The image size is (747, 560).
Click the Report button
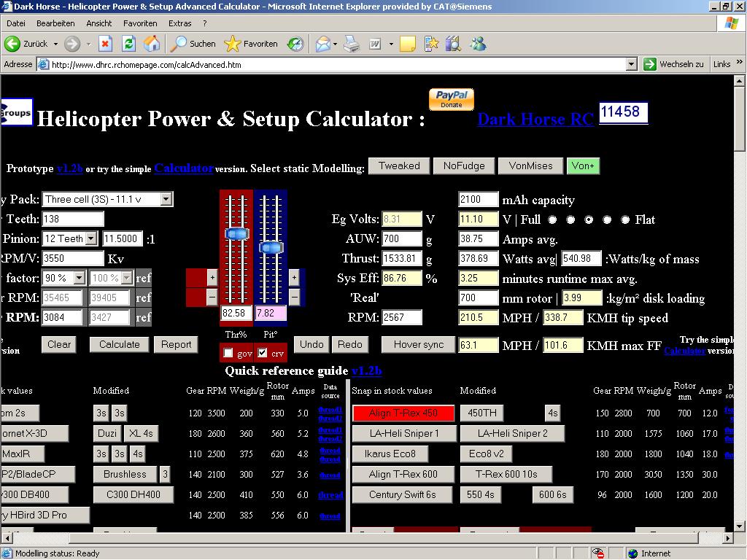177,345
